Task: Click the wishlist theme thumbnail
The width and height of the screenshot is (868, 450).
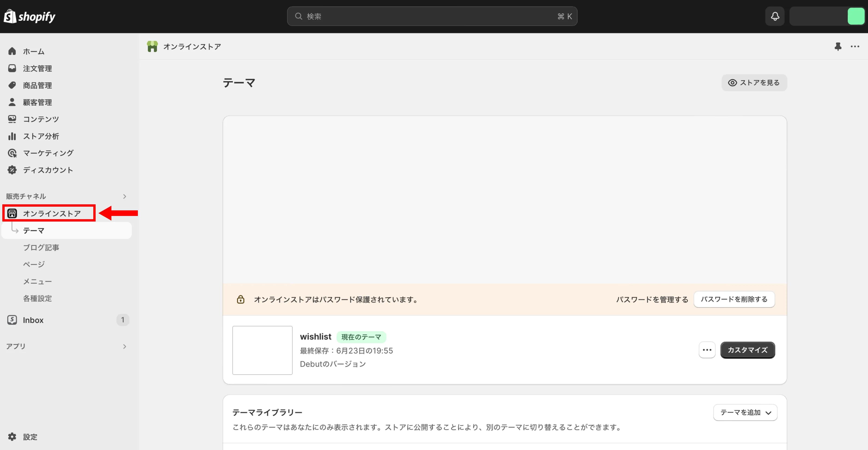Action: click(x=262, y=350)
